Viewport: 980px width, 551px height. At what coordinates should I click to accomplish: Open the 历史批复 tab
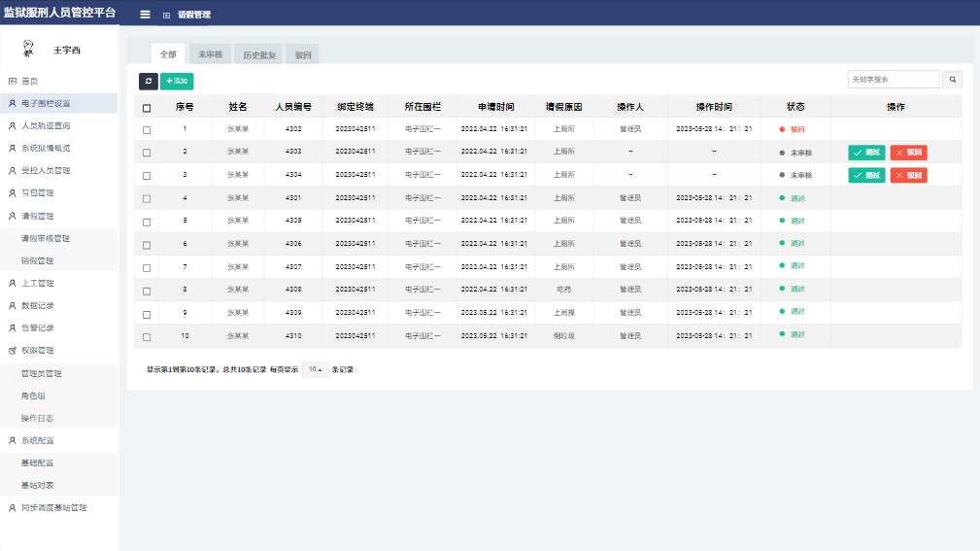click(259, 54)
